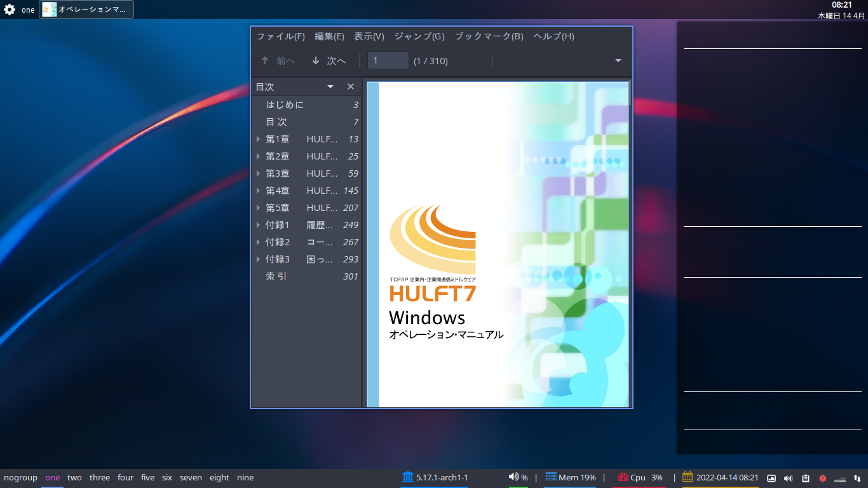The width and height of the screenshot is (868, 488).
Task: Switch to workspace seven
Action: [191, 477]
